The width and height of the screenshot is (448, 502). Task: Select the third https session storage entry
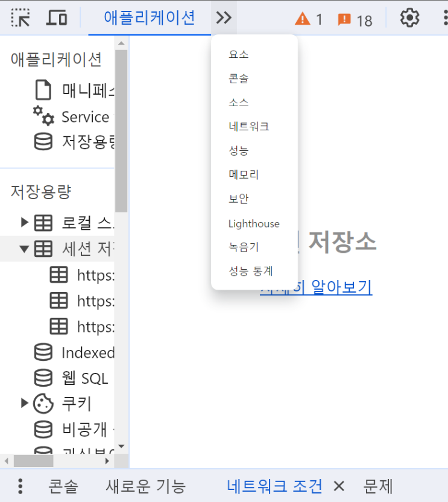pyautogui.click(x=82, y=326)
